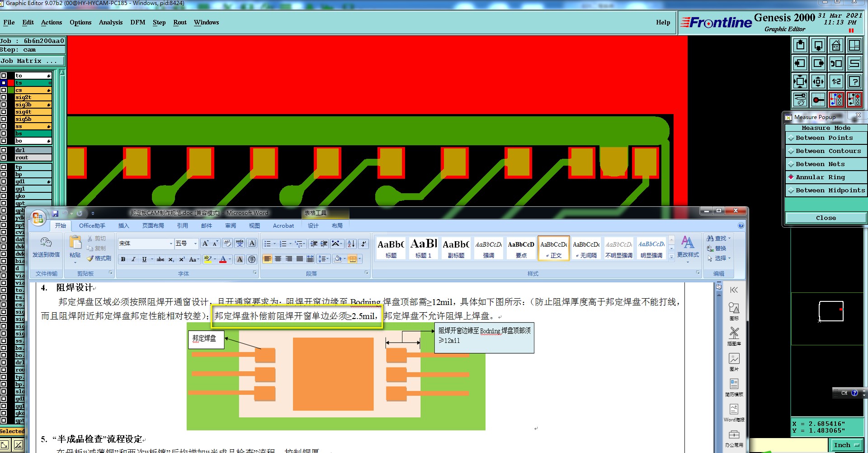868x453 pixels.
Task: Expand the bullets list dropdown arrow
Action: point(274,244)
